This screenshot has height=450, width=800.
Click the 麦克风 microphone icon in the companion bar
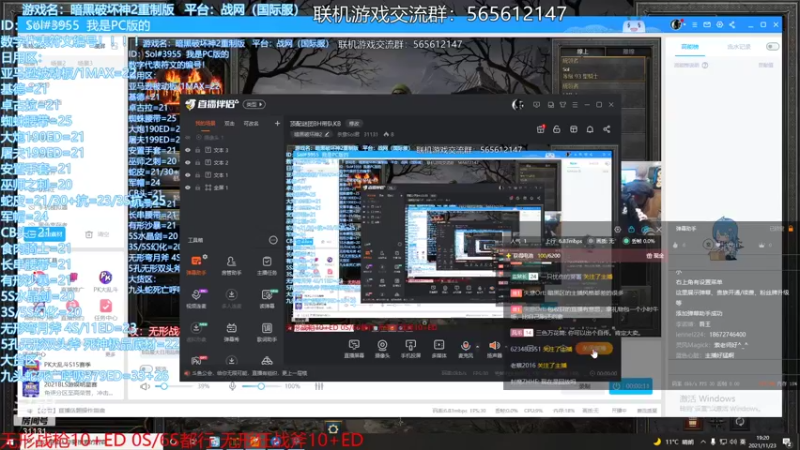coord(465,348)
